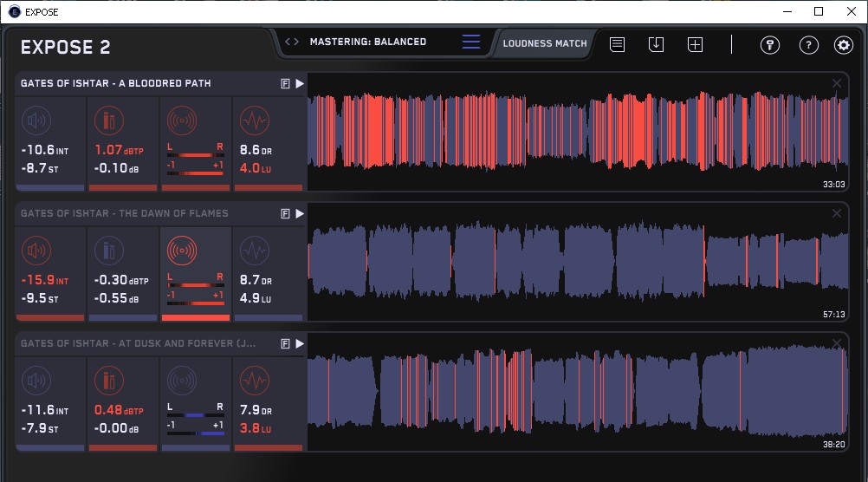
Task: Click the loudness icon for The Dawn of Flames
Action: pos(36,251)
